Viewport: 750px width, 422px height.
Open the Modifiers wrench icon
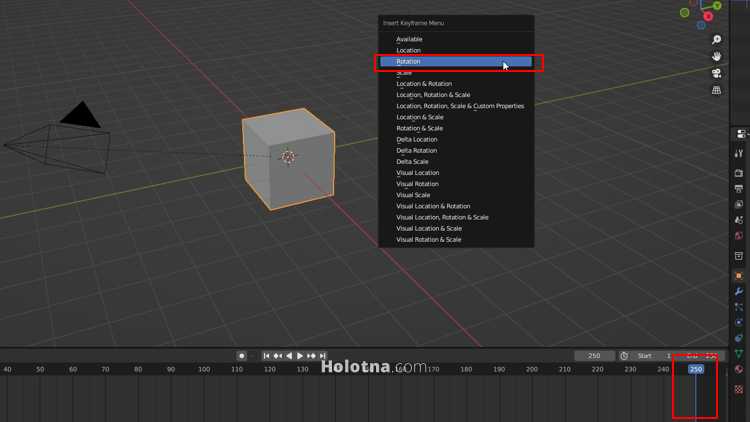click(739, 291)
